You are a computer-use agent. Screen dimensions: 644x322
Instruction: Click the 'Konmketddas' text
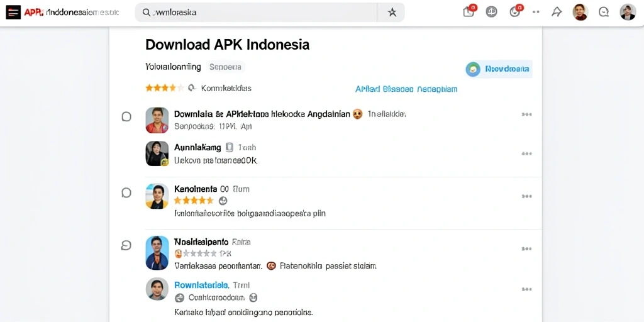pos(226,88)
